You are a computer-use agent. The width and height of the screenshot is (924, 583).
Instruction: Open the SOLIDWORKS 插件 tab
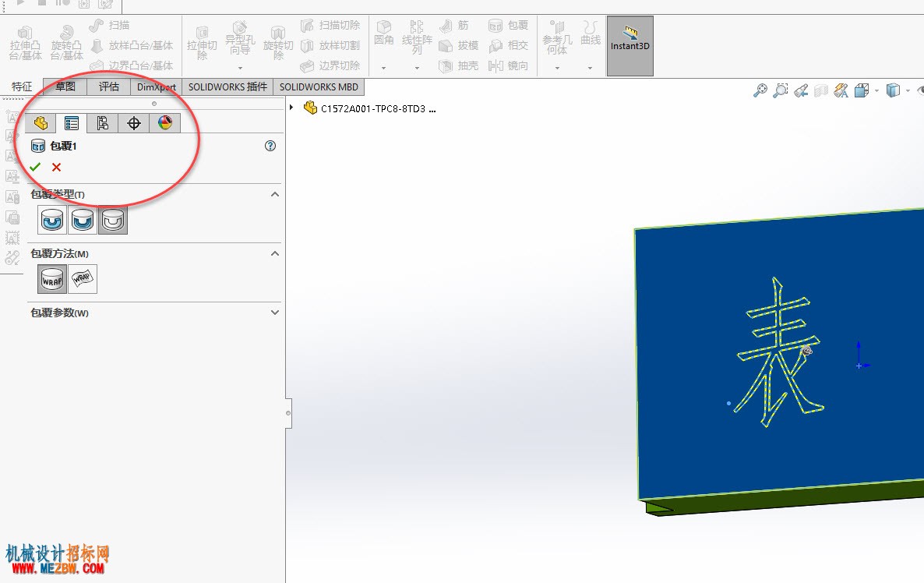pos(227,87)
